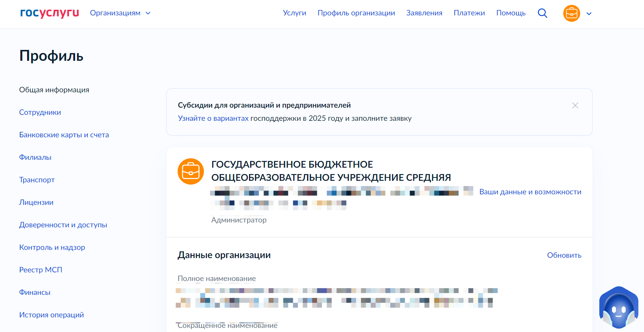This screenshot has height=332, width=644.
Task: Go to Доверенности и доступы
Action: tap(63, 225)
